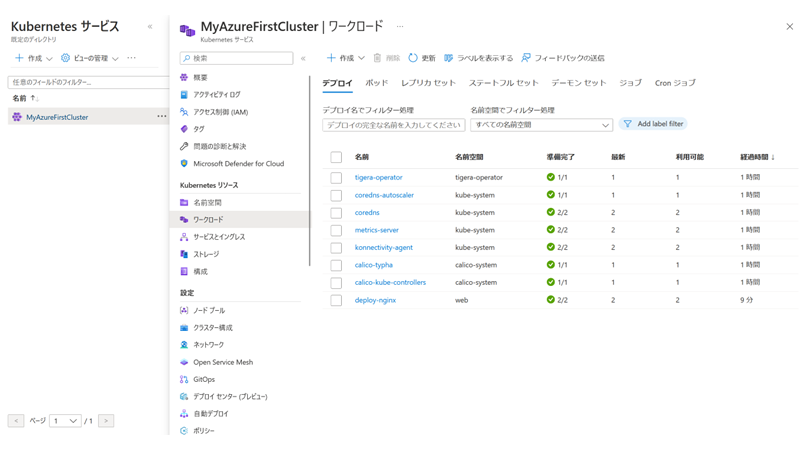Viewport: 800px width, 450px height.
Task: Open タグ in sidebar
Action: [x=192, y=129]
